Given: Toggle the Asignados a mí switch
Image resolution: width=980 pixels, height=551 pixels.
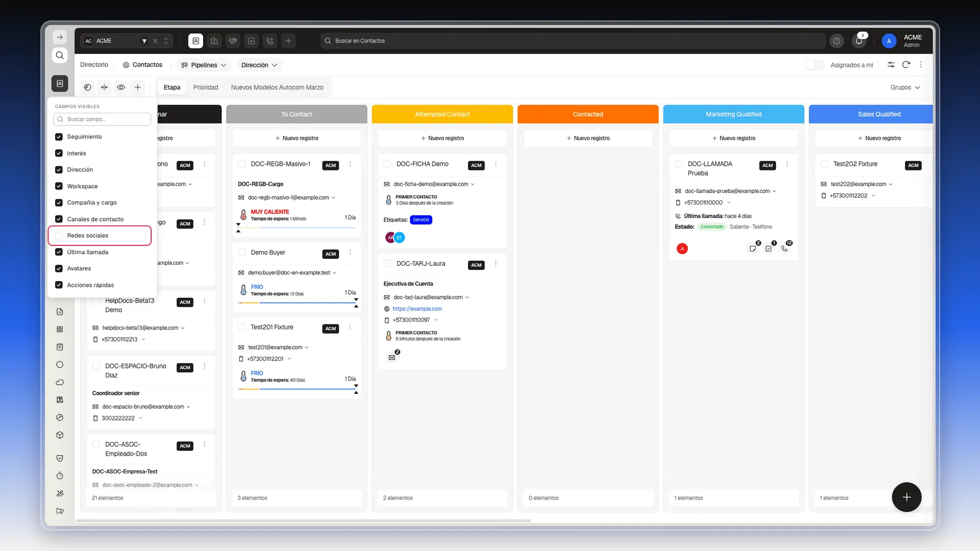Looking at the screenshot, I should click(815, 65).
